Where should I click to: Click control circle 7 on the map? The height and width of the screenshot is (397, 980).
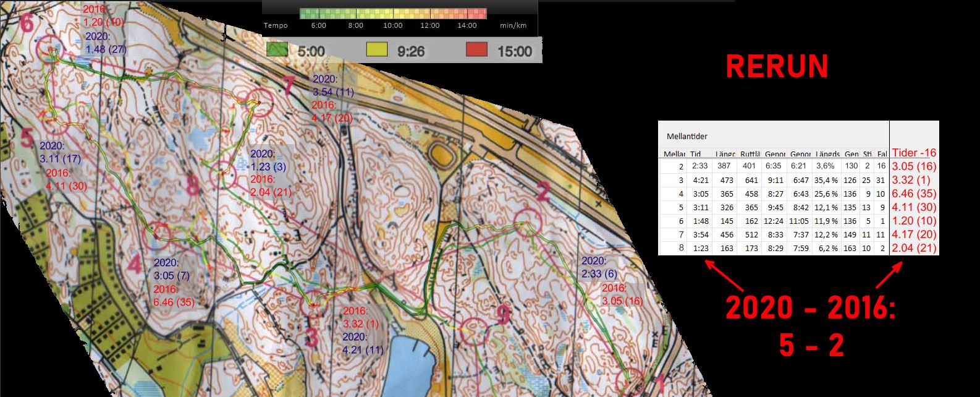[x=260, y=103]
